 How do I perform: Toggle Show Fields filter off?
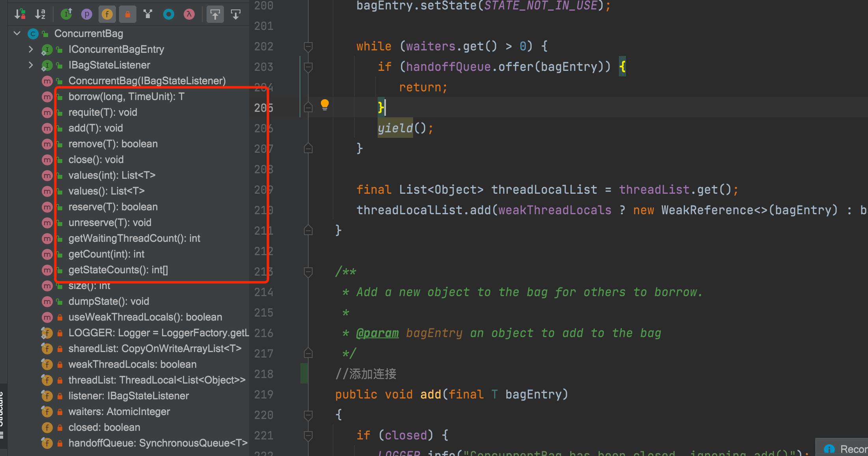click(x=107, y=15)
